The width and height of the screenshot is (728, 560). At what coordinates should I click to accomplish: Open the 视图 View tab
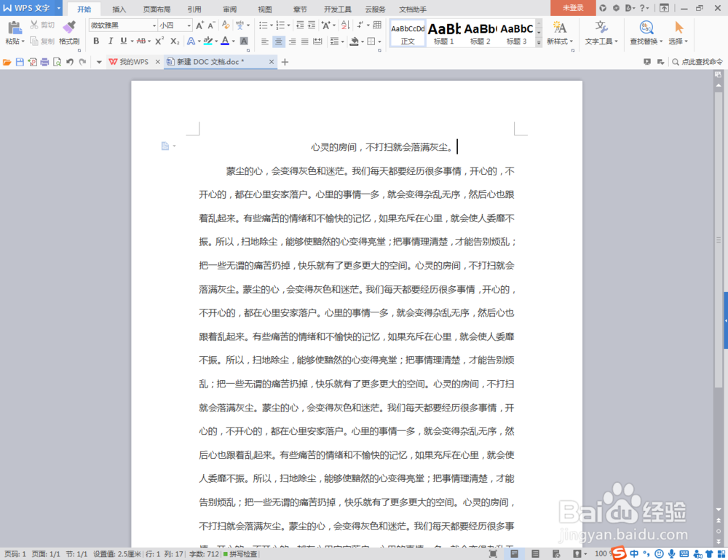click(265, 9)
